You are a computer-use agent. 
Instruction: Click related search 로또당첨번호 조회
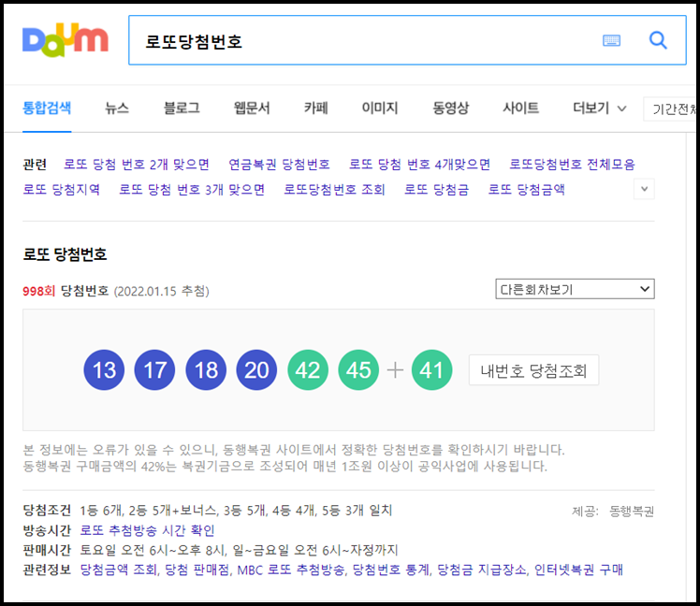334,190
